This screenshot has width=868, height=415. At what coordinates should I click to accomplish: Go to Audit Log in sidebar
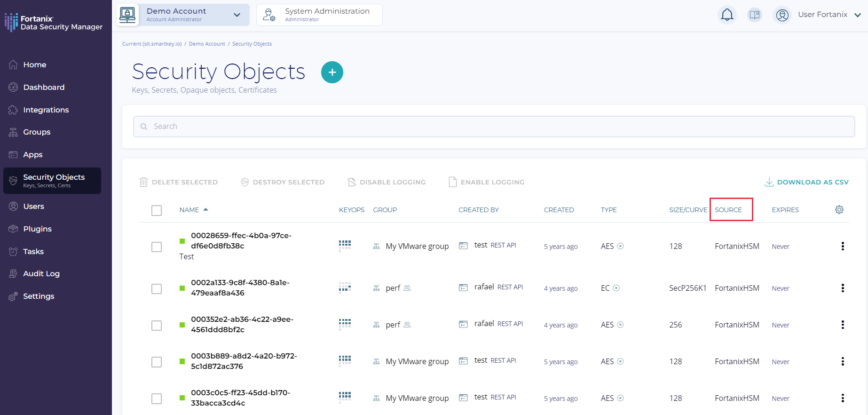[41, 274]
